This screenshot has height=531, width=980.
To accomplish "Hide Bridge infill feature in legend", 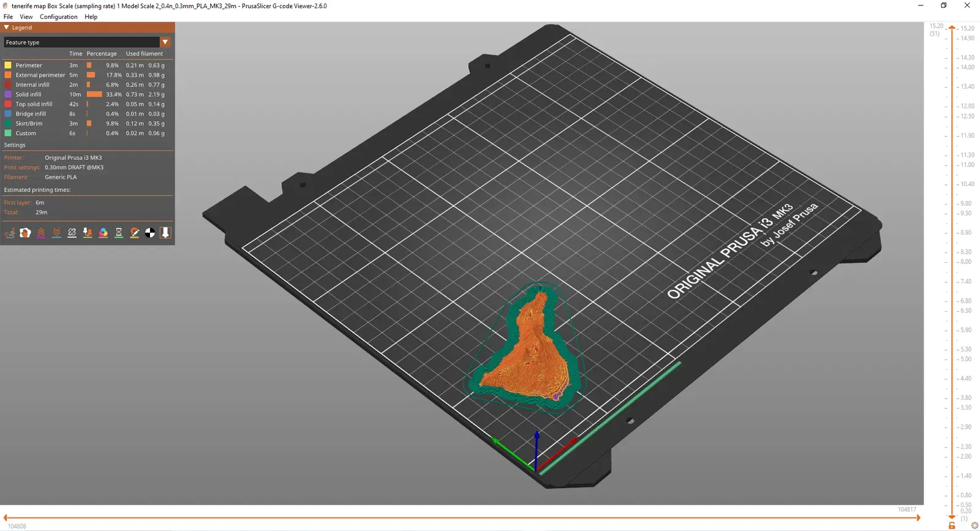I will (x=31, y=114).
